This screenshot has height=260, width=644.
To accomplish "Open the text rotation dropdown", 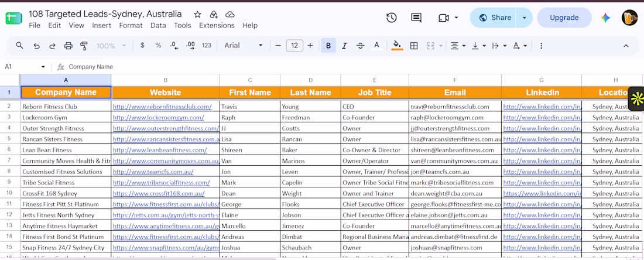I will click(519, 46).
